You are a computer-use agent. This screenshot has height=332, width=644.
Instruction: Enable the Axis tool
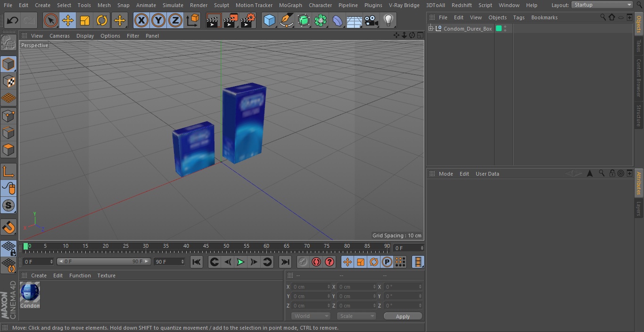(x=8, y=171)
